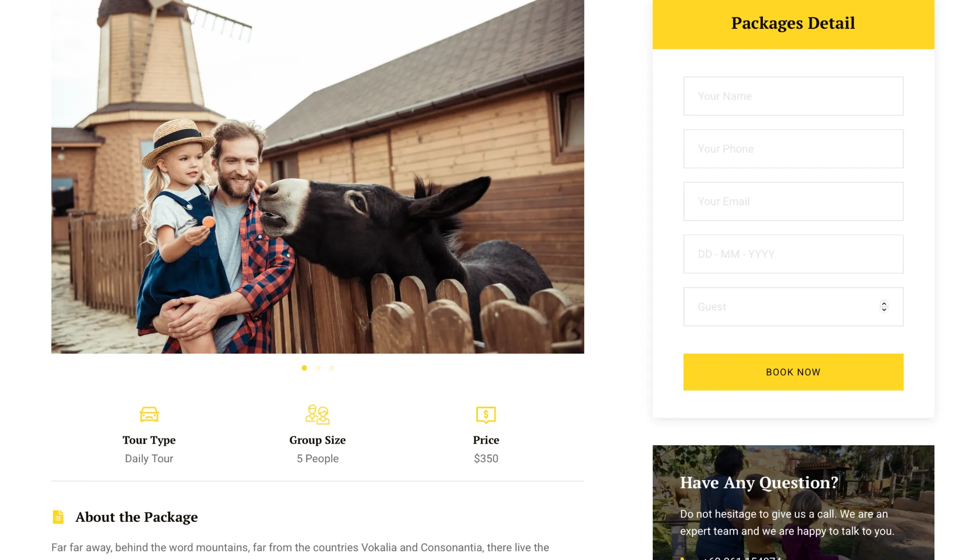Viewport: 968px width, 560px height.
Task: Click the Group Size people icon
Action: pyautogui.click(x=318, y=414)
